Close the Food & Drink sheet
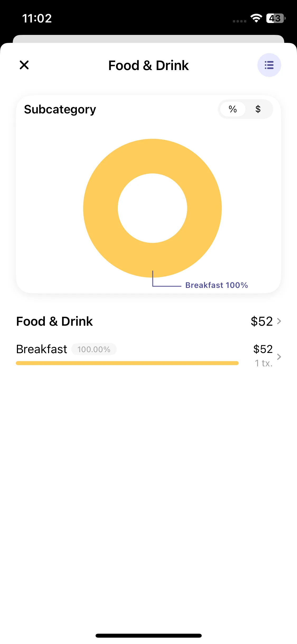The height and width of the screenshot is (644, 297). tap(24, 65)
